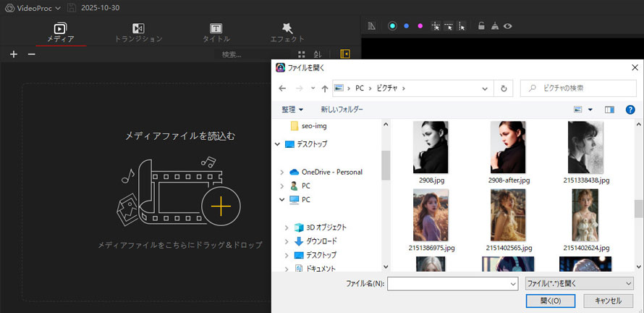The image size is (644, 313).
Task: Expand the 3D オブジェクト node
Action: coord(287,227)
